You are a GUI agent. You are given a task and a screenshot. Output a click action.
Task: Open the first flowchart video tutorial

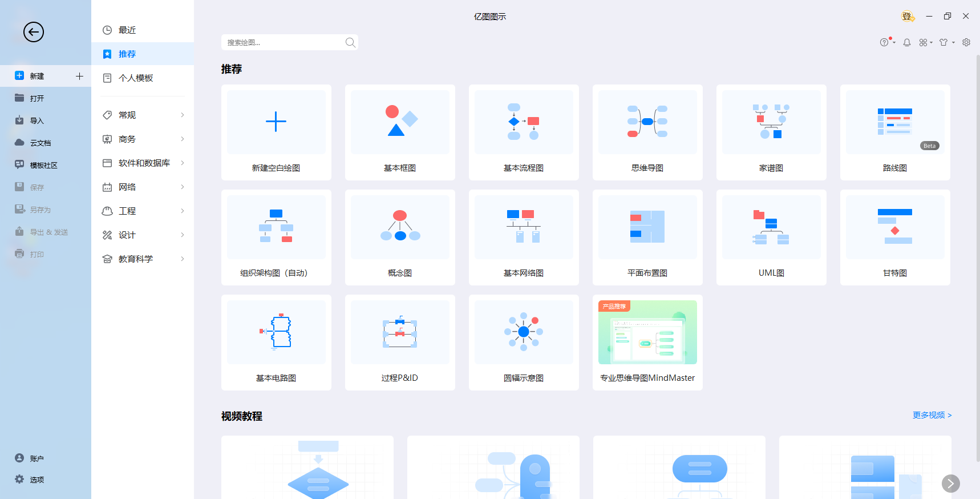point(307,468)
